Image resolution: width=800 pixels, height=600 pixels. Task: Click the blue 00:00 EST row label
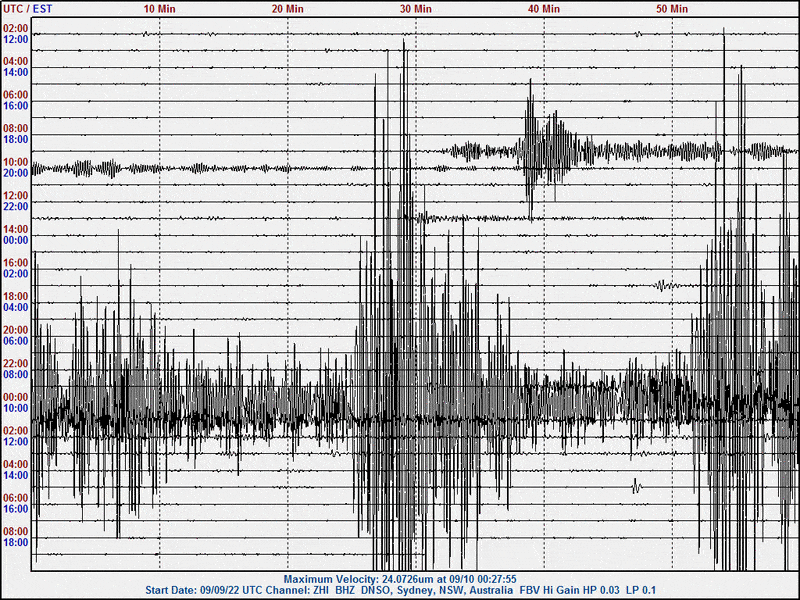15,240
